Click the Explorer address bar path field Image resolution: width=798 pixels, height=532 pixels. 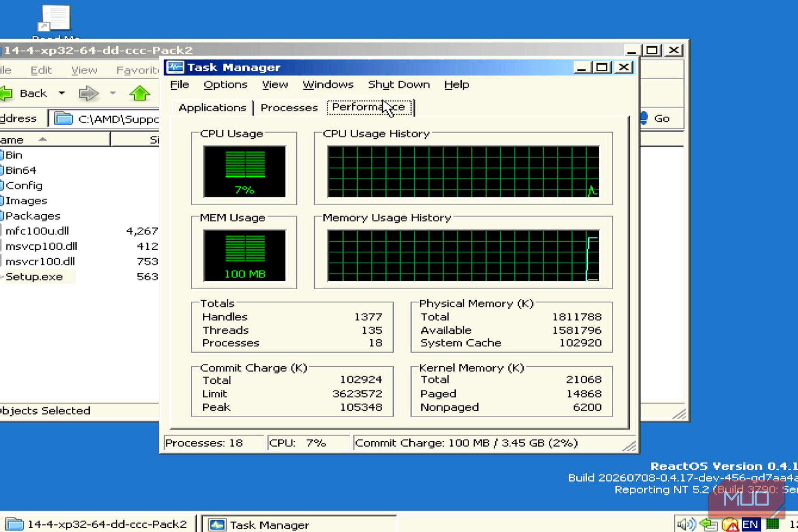point(104,119)
